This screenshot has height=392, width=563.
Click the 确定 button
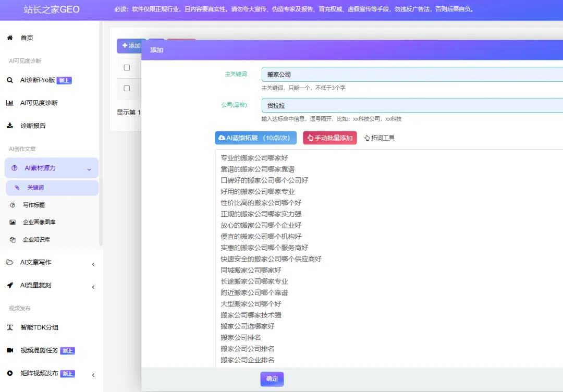(x=272, y=379)
